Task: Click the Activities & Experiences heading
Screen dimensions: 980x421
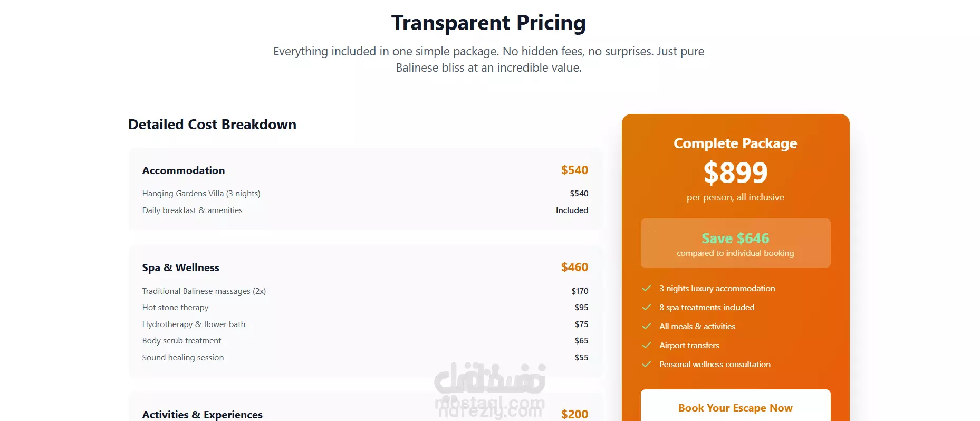Action: (202, 415)
